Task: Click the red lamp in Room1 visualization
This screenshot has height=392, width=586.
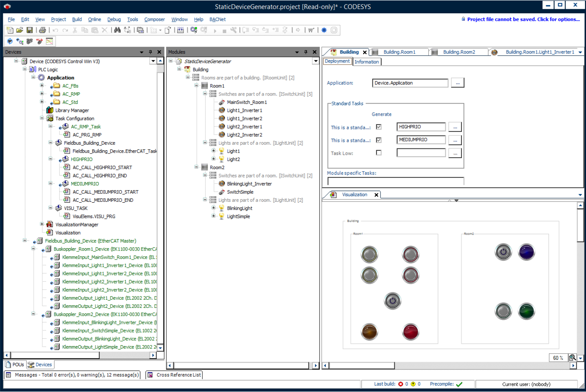Action: (x=411, y=332)
